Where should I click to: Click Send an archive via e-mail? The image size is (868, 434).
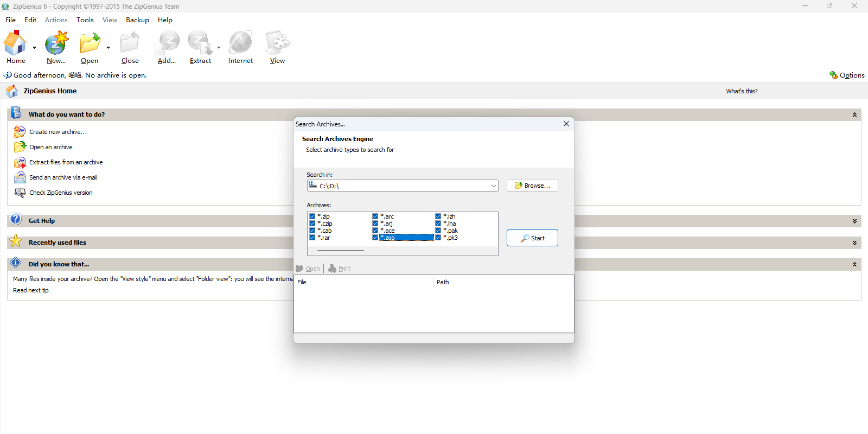pyautogui.click(x=63, y=177)
